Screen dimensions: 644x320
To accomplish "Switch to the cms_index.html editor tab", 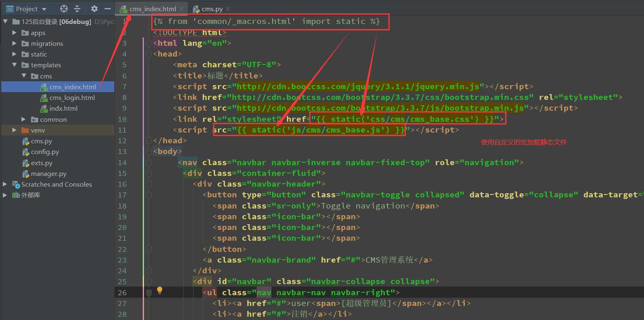I will pyautogui.click(x=153, y=9).
